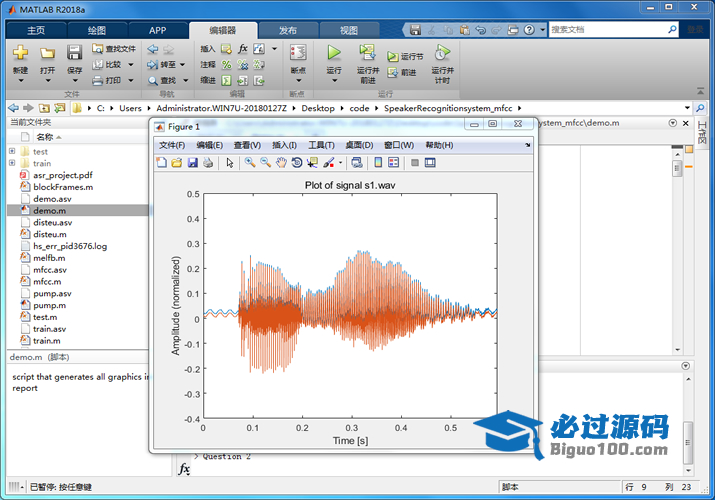Click the fx insert function icon in ribbon

click(243, 49)
